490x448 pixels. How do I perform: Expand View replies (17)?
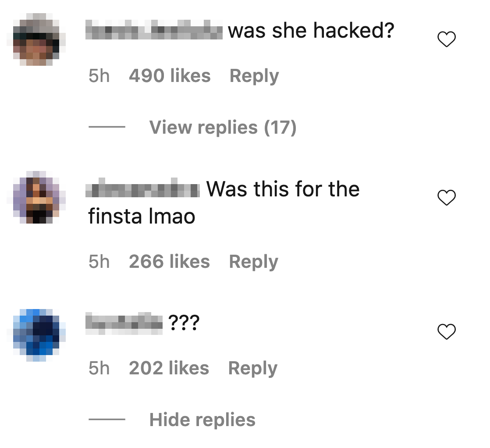click(x=223, y=127)
